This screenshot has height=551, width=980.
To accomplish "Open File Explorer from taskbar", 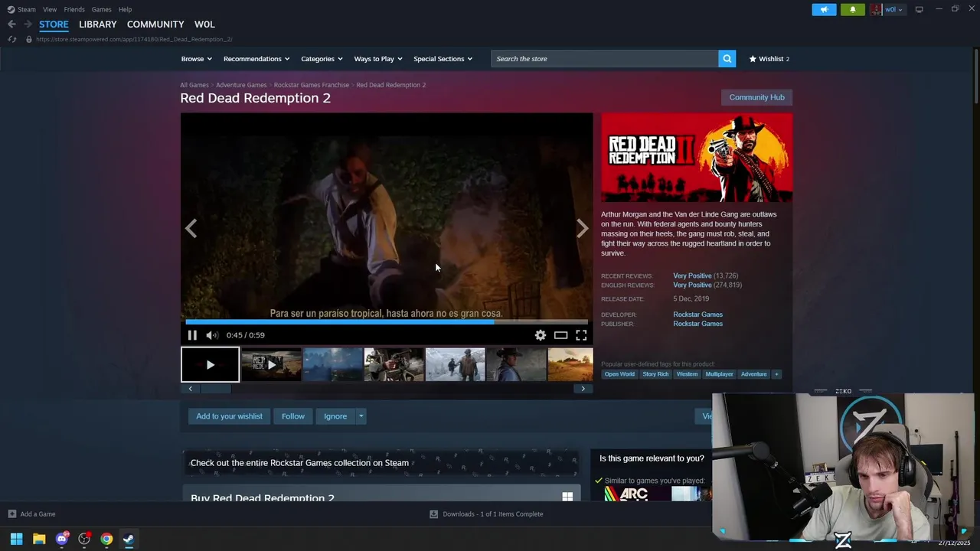I will coord(39,539).
